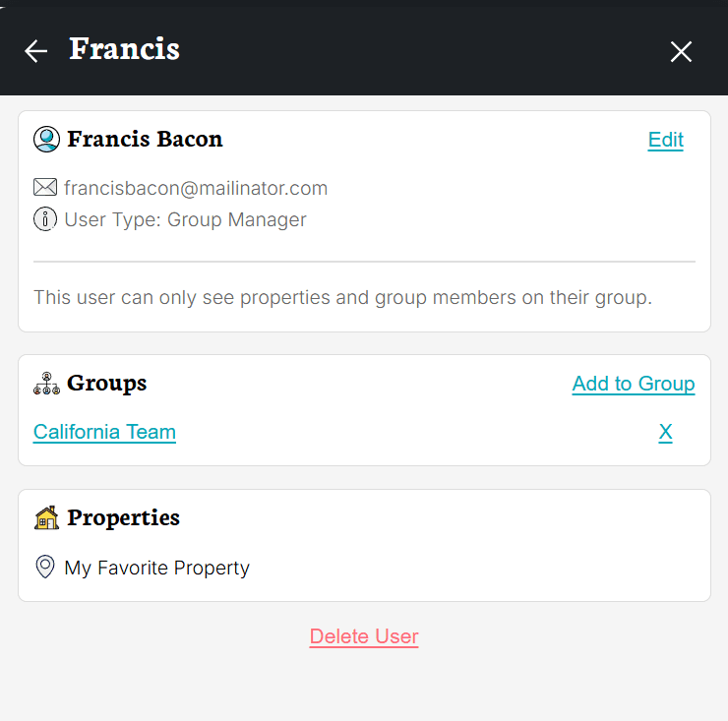
Task: Open Edit for Francis Bacon
Action: (x=665, y=140)
